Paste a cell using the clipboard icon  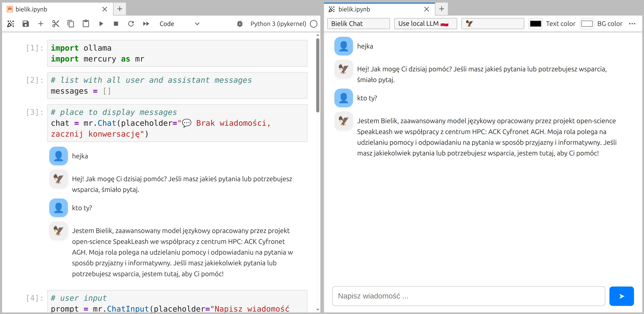pyautogui.click(x=86, y=24)
